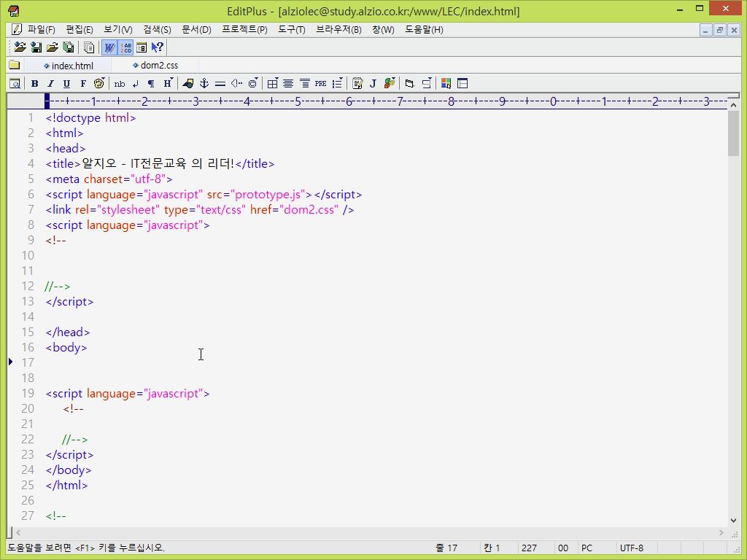Switch to the index.html tab
Viewport: 747px width, 560px height.
pyautogui.click(x=68, y=66)
